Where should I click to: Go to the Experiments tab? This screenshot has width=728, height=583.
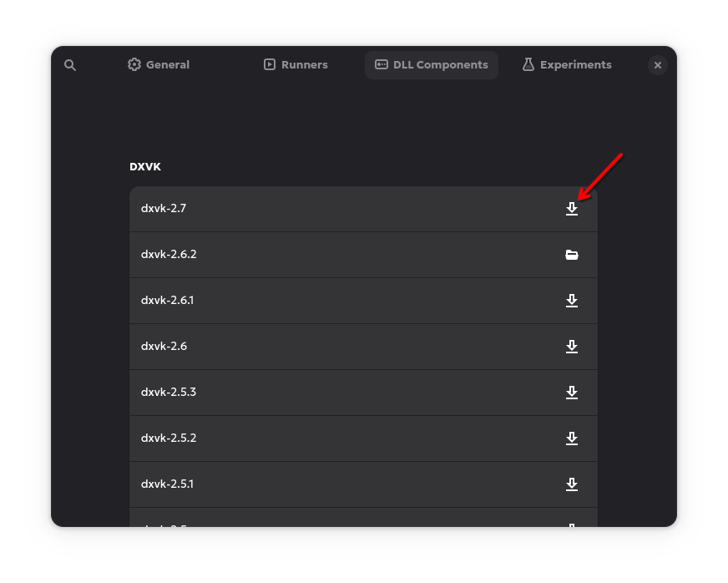(567, 65)
